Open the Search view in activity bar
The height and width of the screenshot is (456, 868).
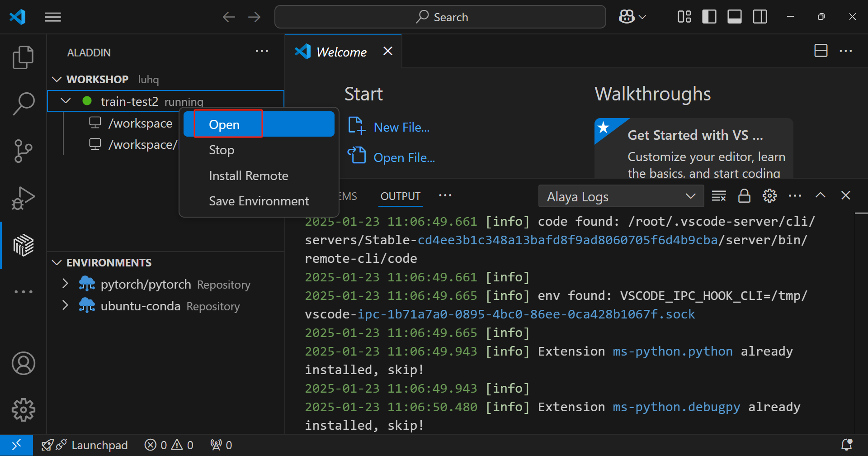click(23, 104)
